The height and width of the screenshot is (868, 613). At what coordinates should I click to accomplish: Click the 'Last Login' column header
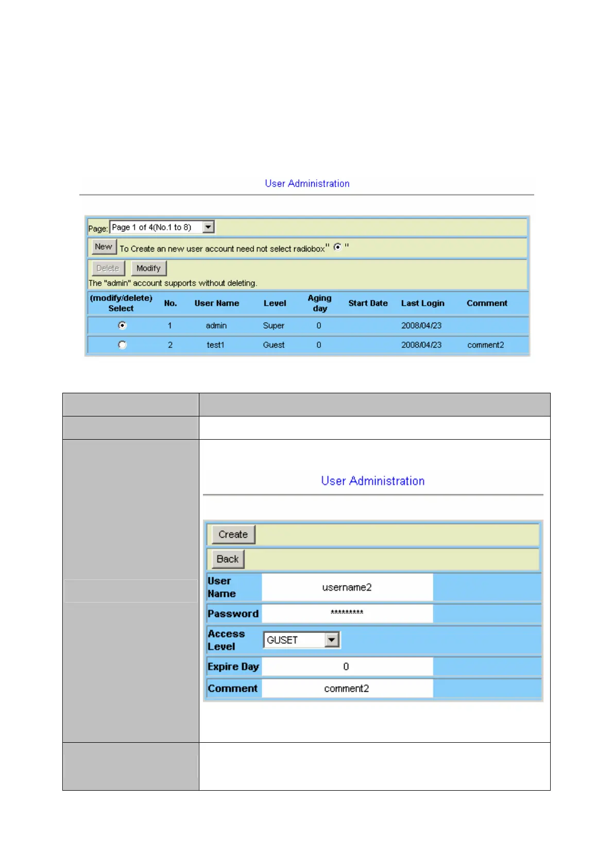(x=423, y=303)
